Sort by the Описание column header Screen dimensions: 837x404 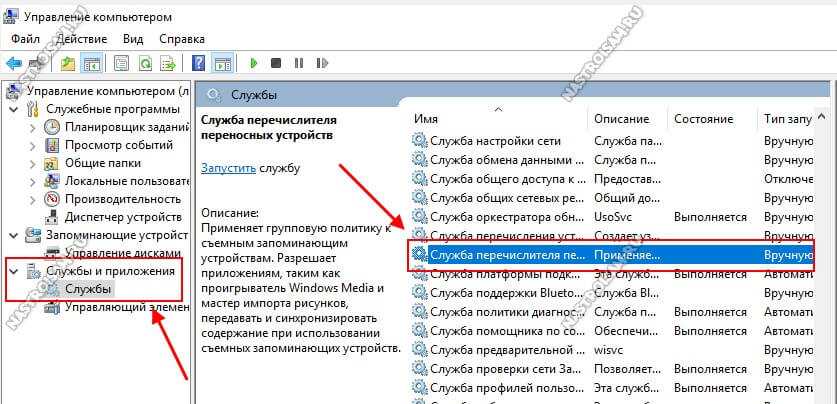[x=622, y=119]
